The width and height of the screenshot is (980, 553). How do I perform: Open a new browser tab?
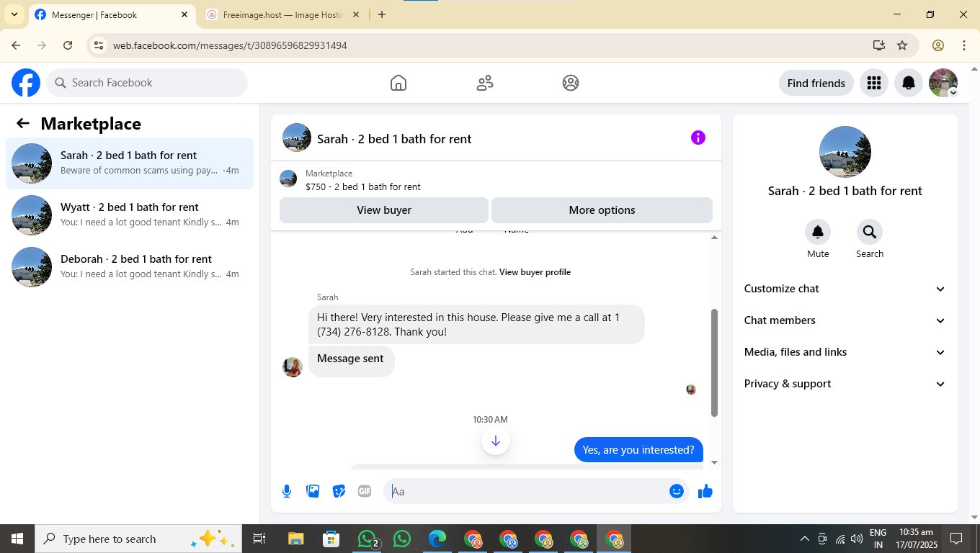(x=382, y=14)
